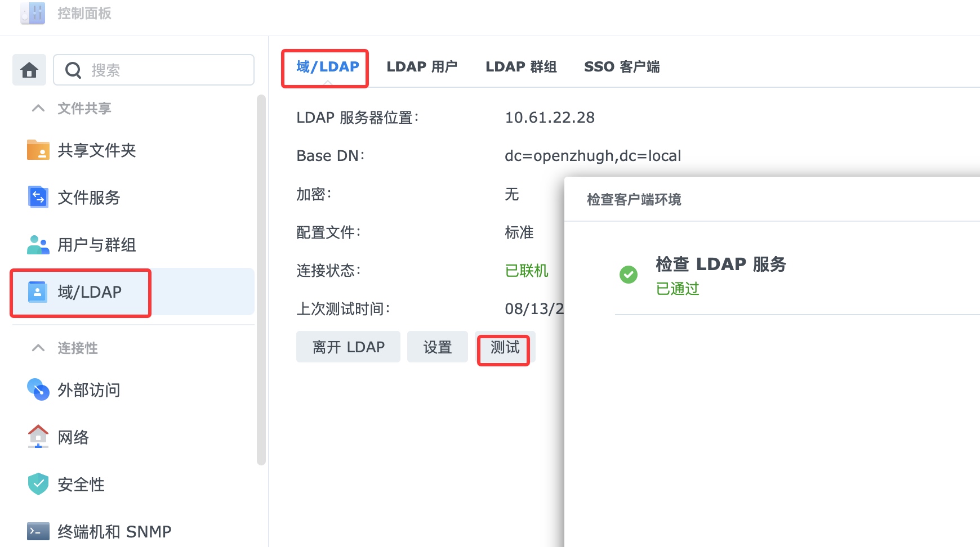Open Network (网络) via its house icon
The image size is (980, 547).
pos(38,437)
